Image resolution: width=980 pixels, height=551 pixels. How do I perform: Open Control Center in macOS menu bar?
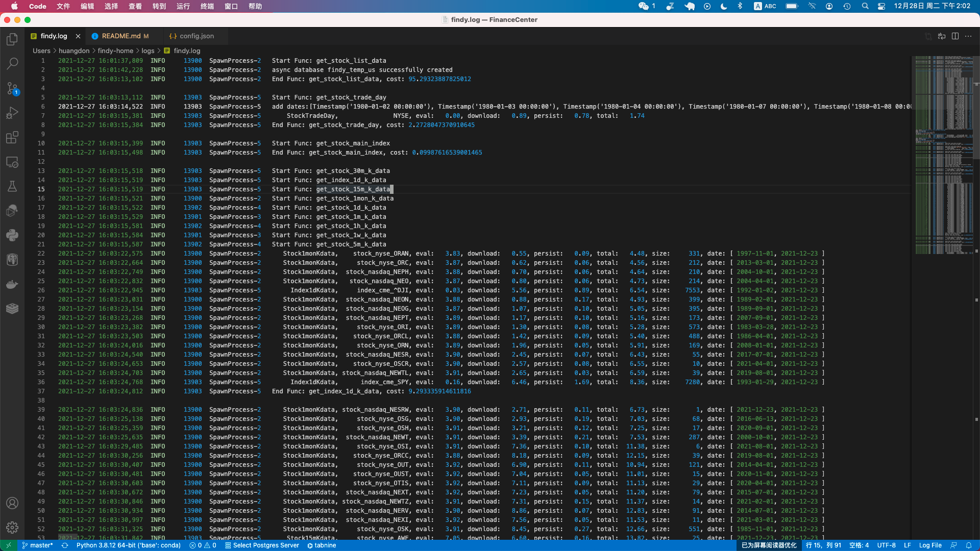881,6
